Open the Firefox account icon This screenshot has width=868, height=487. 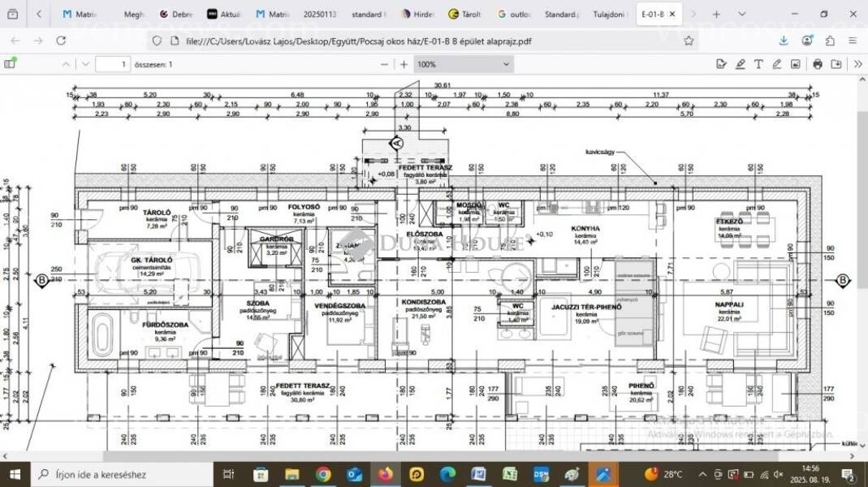click(x=807, y=41)
